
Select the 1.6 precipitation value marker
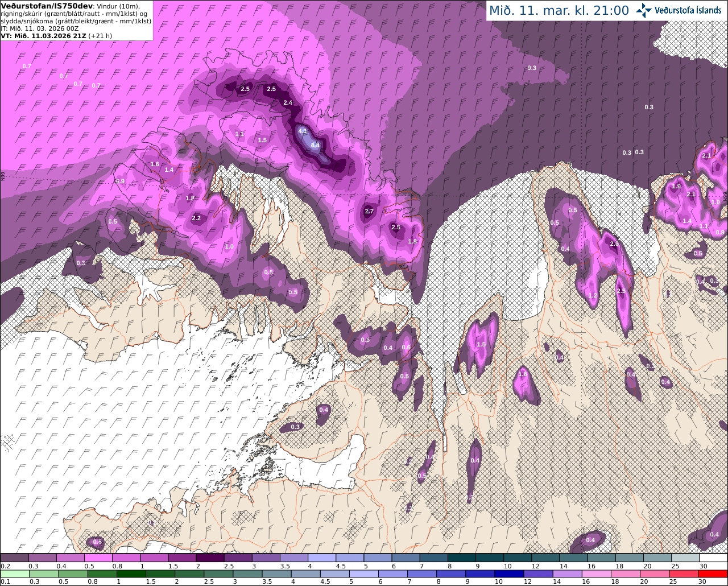155,164
